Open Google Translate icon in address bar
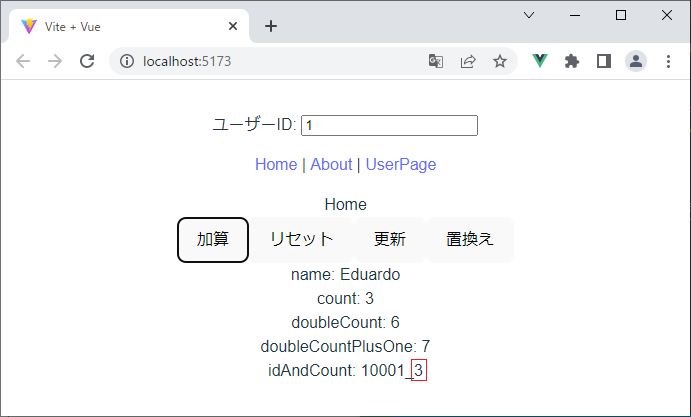Screen dimensions: 691x417 point(436,61)
